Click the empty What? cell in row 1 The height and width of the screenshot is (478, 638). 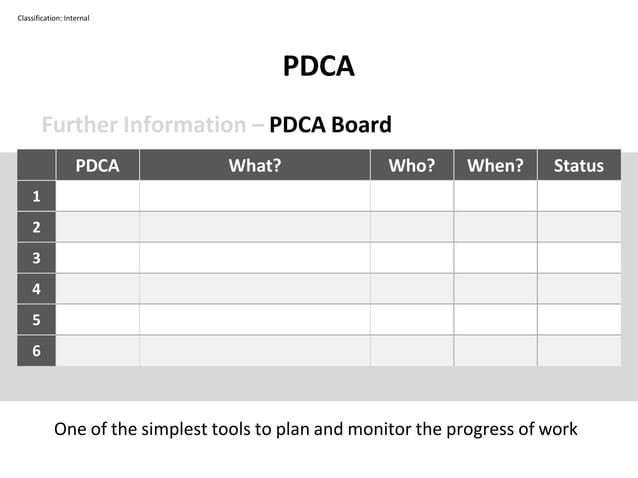pyautogui.click(x=254, y=196)
